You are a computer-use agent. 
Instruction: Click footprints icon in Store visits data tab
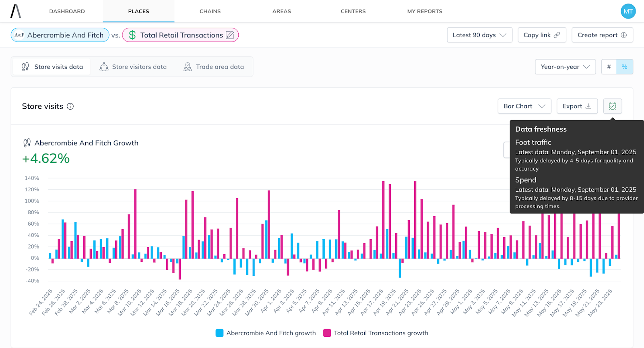coord(25,67)
